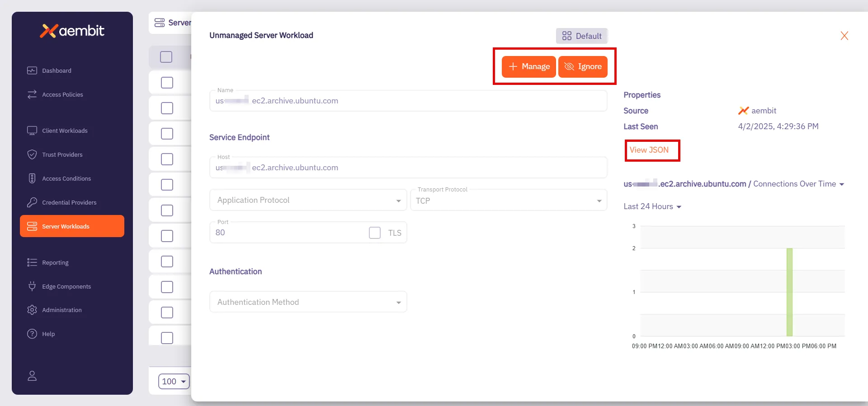Expand the Connections Over Time chart selector
This screenshot has width=868, height=406.
point(799,184)
